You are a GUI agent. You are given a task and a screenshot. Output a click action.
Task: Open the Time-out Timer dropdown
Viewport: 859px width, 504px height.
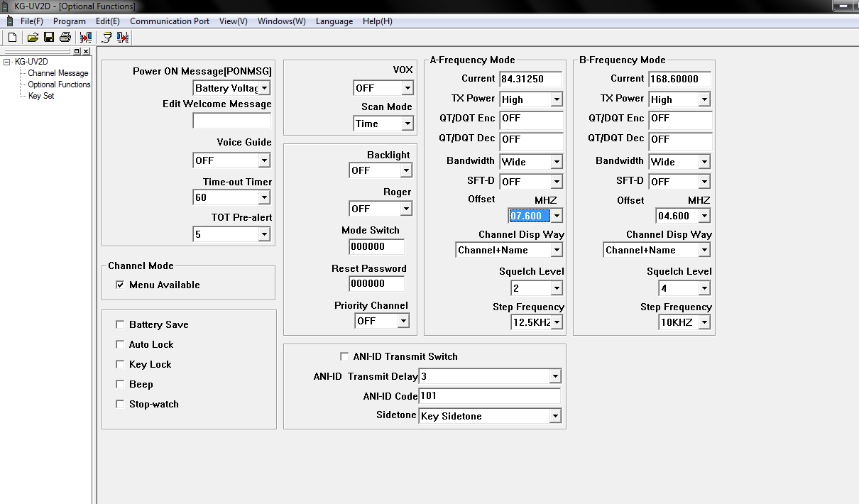click(x=264, y=197)
